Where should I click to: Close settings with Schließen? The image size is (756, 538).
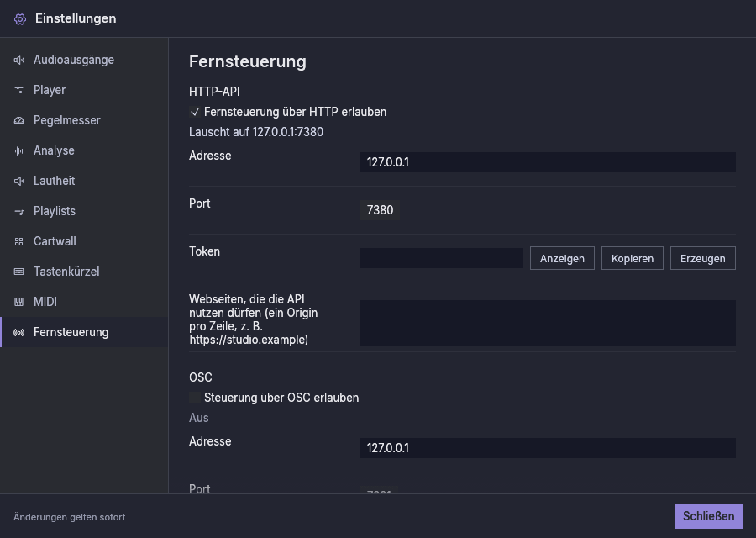tap(709, 516)
